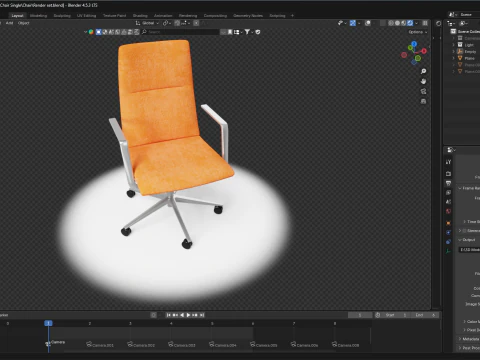Select the Empty object in outliner

(x=470, y=52)
